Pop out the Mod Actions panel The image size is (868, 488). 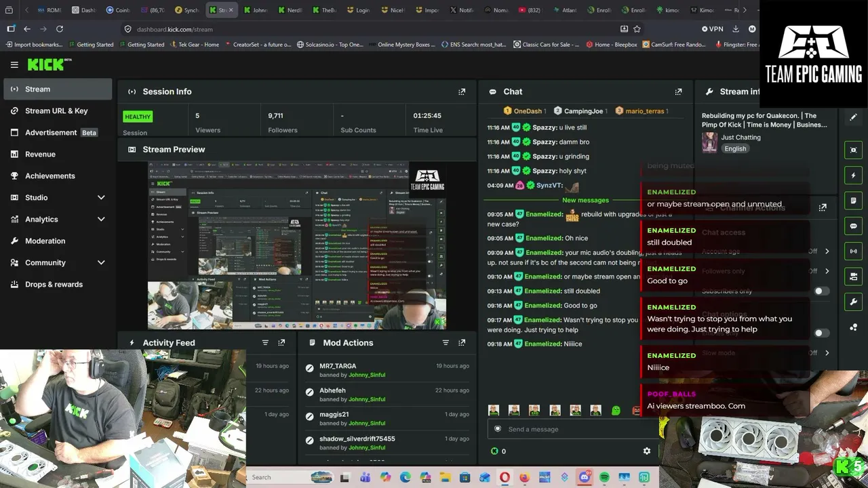click(x=462, y=343)
